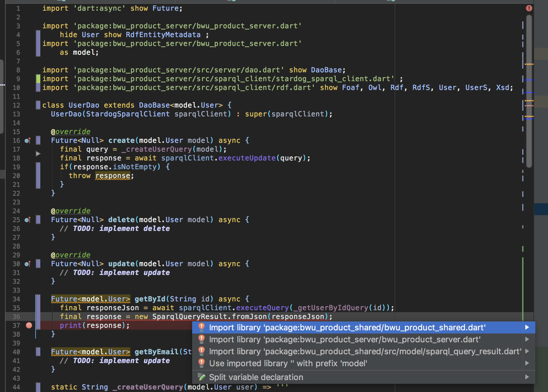Click the @override annotation above the delete method
The height and width of the screenshot is (392, 548).
point(71,211)
